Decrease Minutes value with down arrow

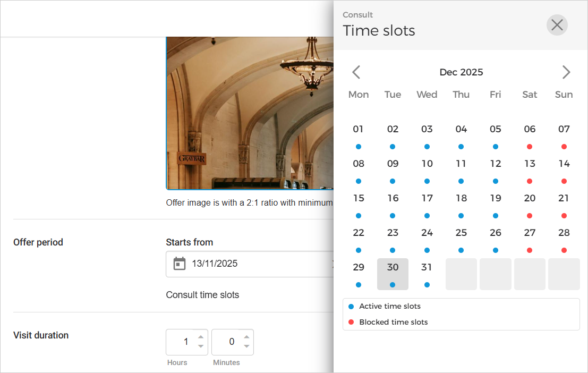246,346
